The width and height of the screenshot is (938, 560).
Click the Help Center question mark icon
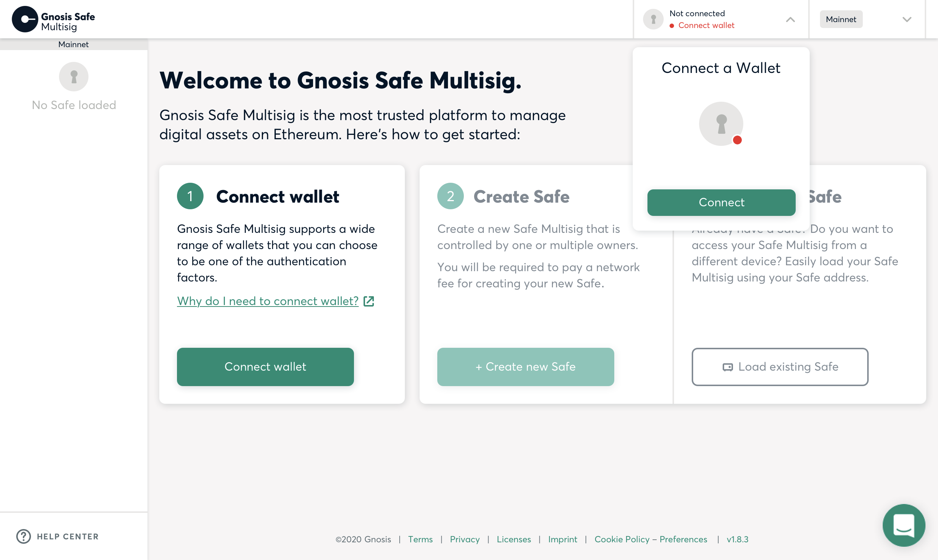(23, 536)
